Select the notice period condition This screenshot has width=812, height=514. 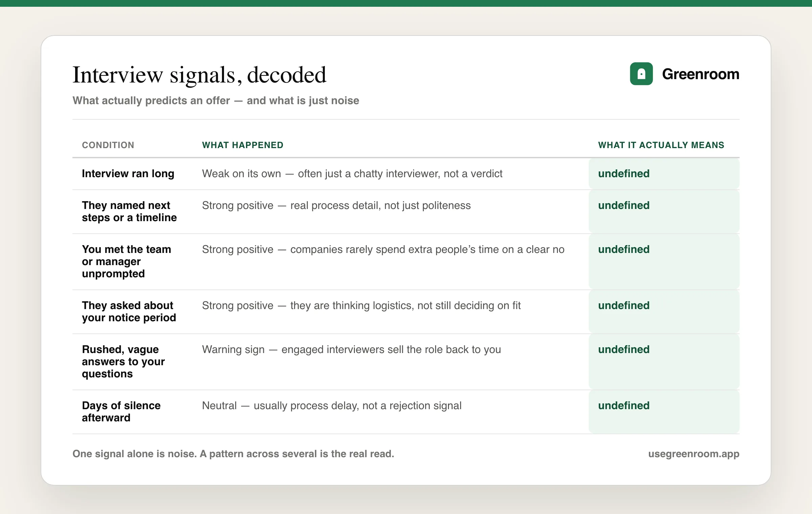click(129, 311)
